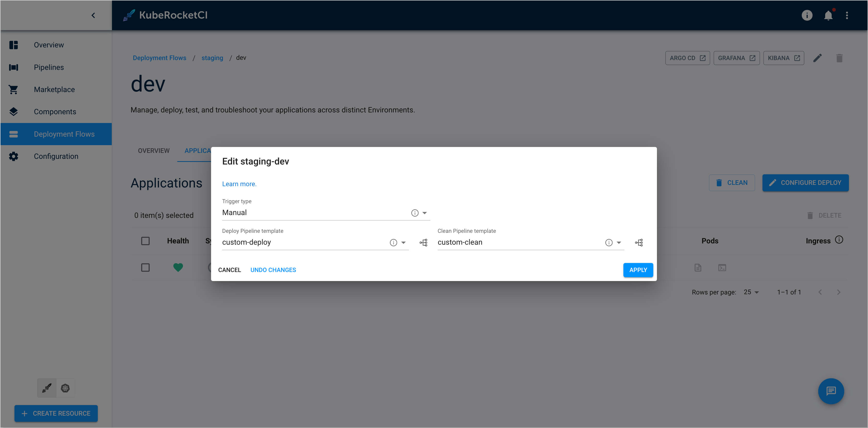
Task: Expand the Trigger type dropdown
Action: (426, 212)
